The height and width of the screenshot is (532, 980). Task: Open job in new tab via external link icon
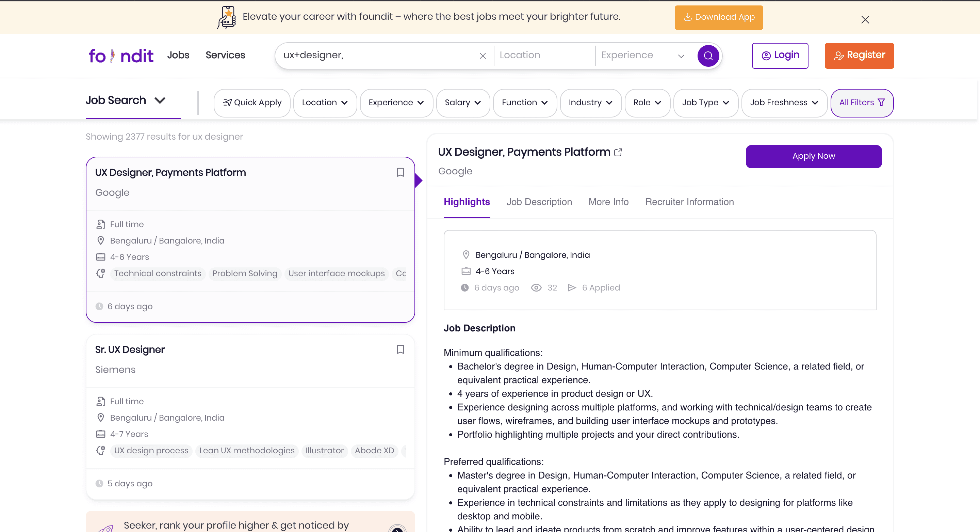point(618,152)
